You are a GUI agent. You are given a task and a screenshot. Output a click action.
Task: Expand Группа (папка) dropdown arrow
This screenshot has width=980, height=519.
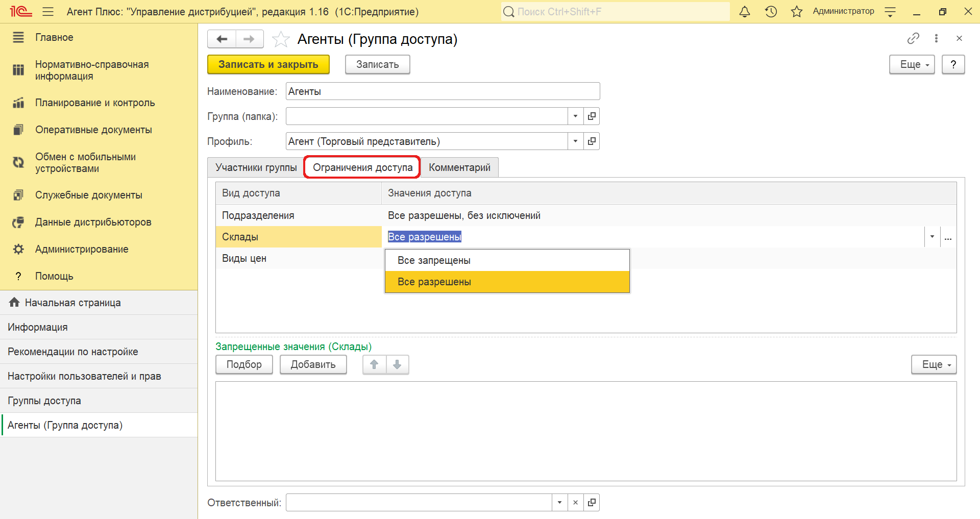pyautogui.click(x=575, y=116)
